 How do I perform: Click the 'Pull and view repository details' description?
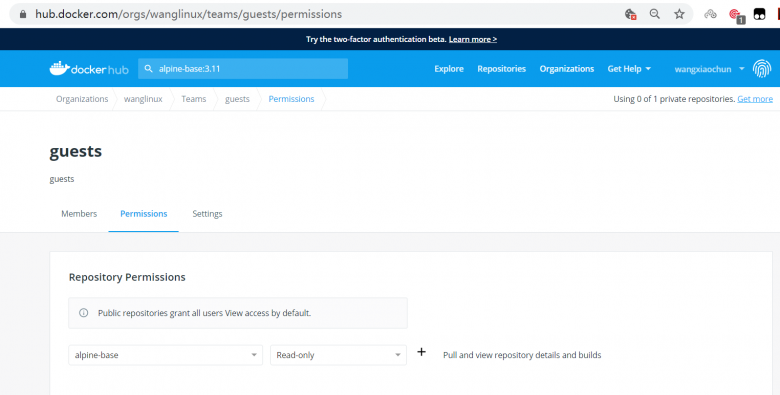tap(522, 355)
